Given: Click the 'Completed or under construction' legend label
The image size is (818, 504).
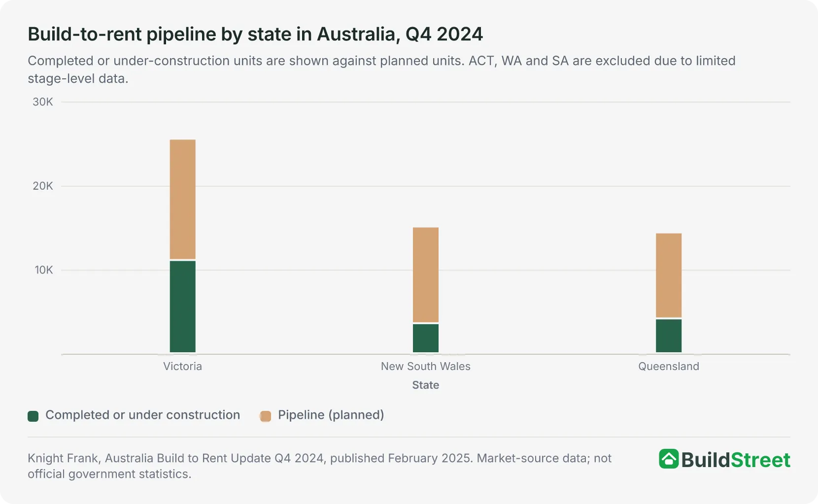Looking at the screenshot, I should tap(143, 415).
